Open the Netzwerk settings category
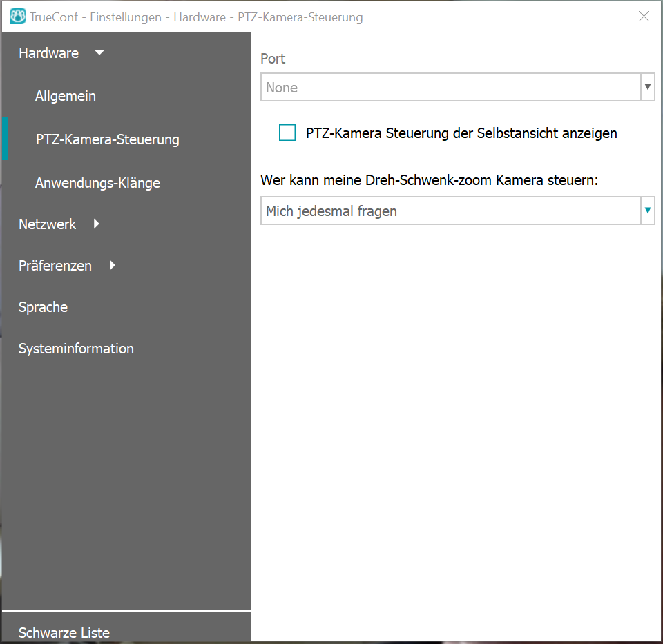 click(x=48, y=224)
